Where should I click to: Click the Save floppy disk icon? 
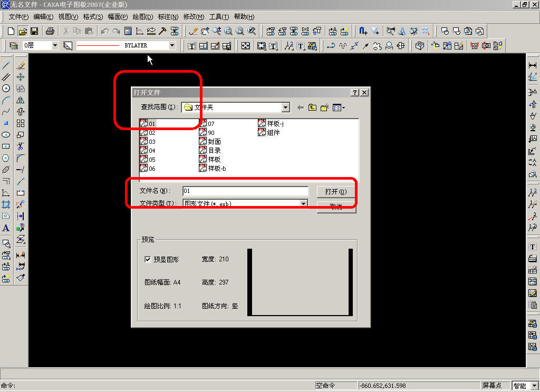click(34, 31)
